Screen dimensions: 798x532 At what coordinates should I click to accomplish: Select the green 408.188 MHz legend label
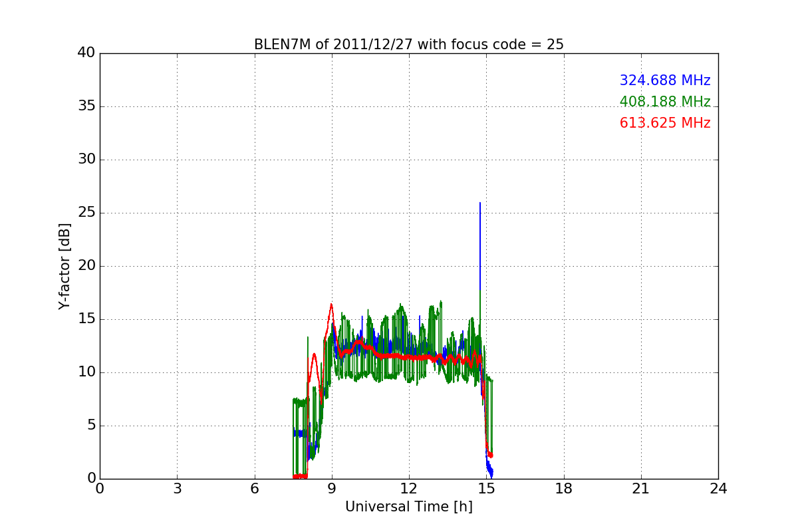665,102
